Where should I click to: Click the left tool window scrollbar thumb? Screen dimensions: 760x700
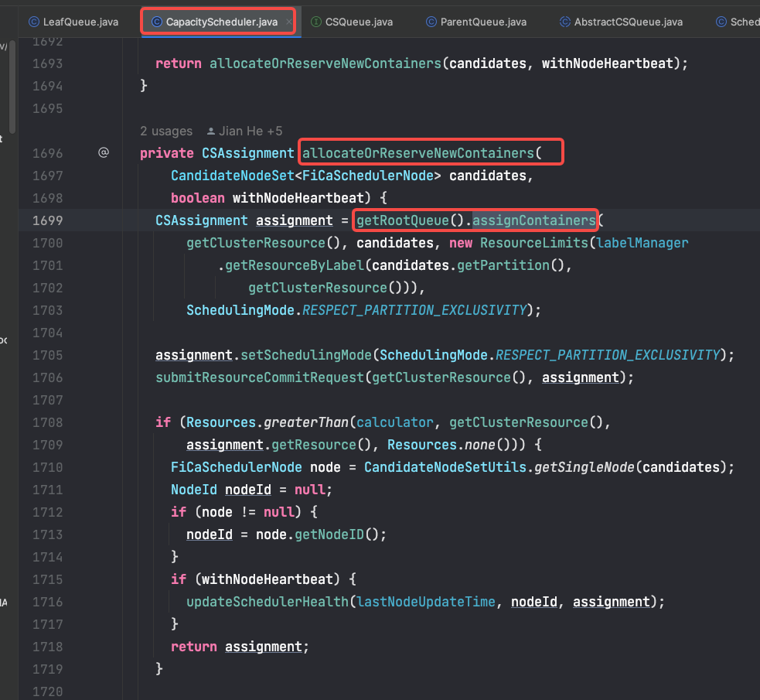pos(12,85)
